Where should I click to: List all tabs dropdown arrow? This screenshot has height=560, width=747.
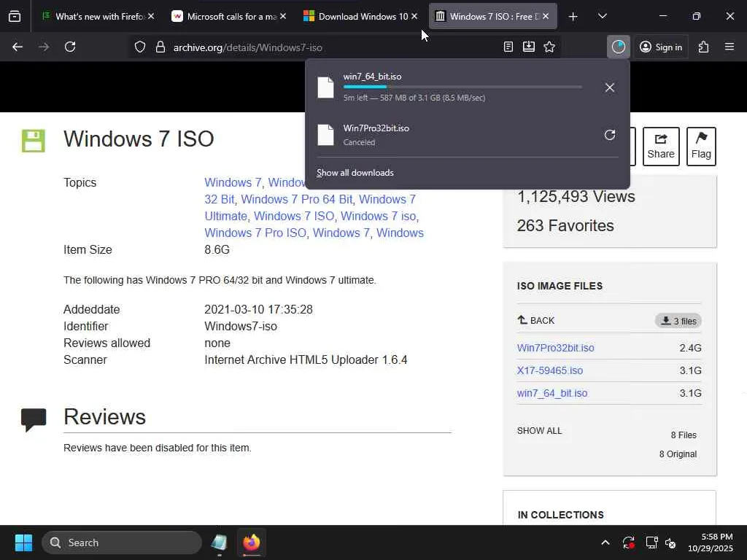(602, 17)
